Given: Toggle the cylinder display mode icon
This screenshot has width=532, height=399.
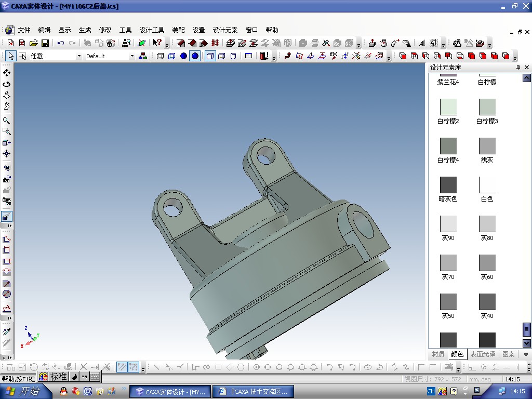Looking at the screenshot, I should click(233, 56).
